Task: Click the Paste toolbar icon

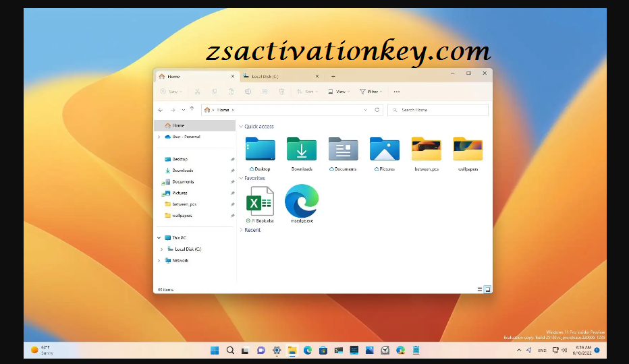Action: [231, 92]
